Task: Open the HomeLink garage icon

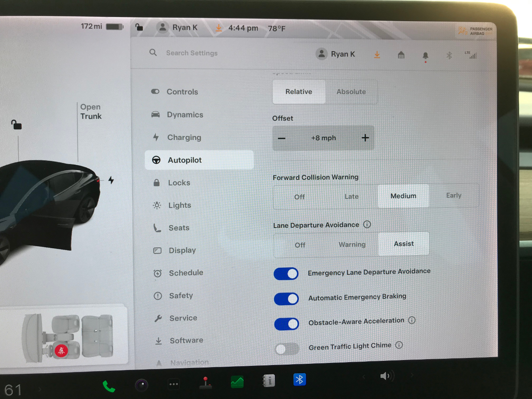Action: (401, 55)
